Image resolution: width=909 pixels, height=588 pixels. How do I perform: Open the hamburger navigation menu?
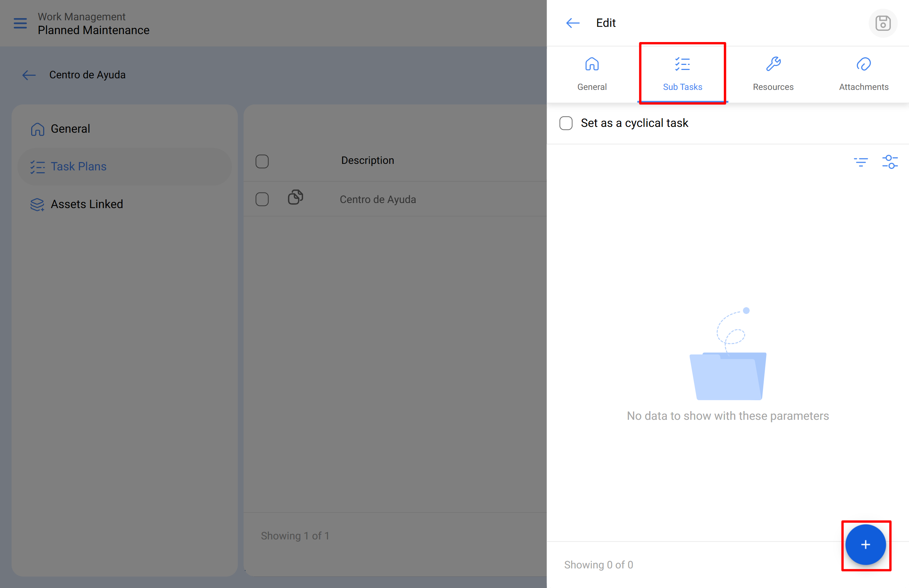20,23
